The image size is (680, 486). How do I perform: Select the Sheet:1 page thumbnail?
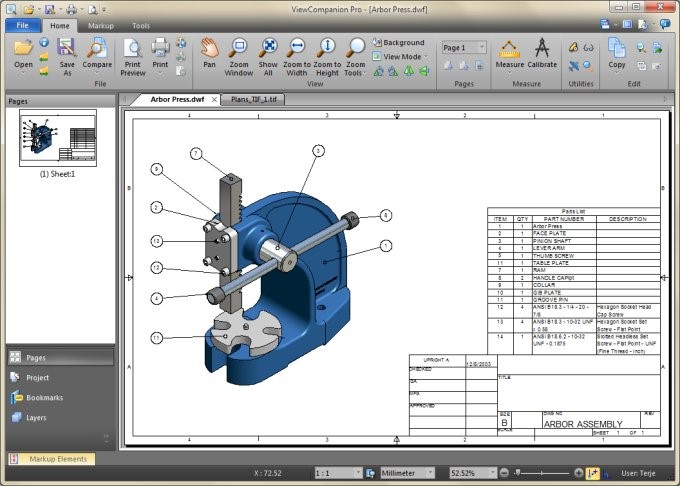point(58,138)
